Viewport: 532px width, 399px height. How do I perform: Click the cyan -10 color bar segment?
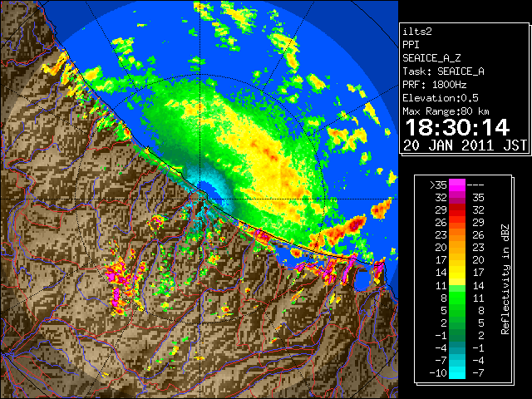pos(457,373)
